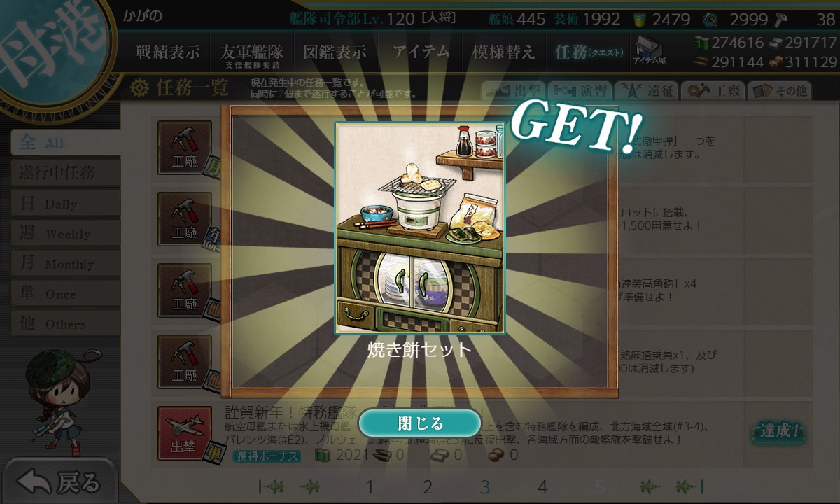Open the アイテム屋 shop icon
This screenshot has height=504, width=840.
650,50
